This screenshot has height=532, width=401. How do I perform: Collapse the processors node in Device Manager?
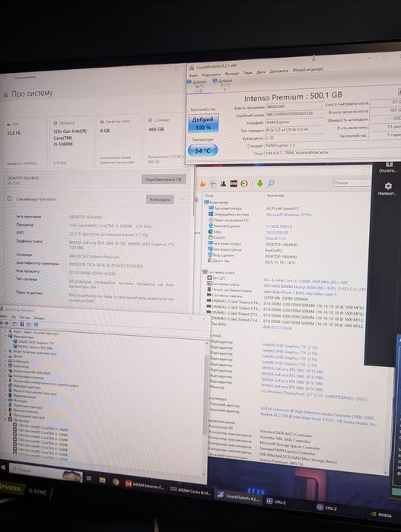pyautogui.click(x=6, y=420)
